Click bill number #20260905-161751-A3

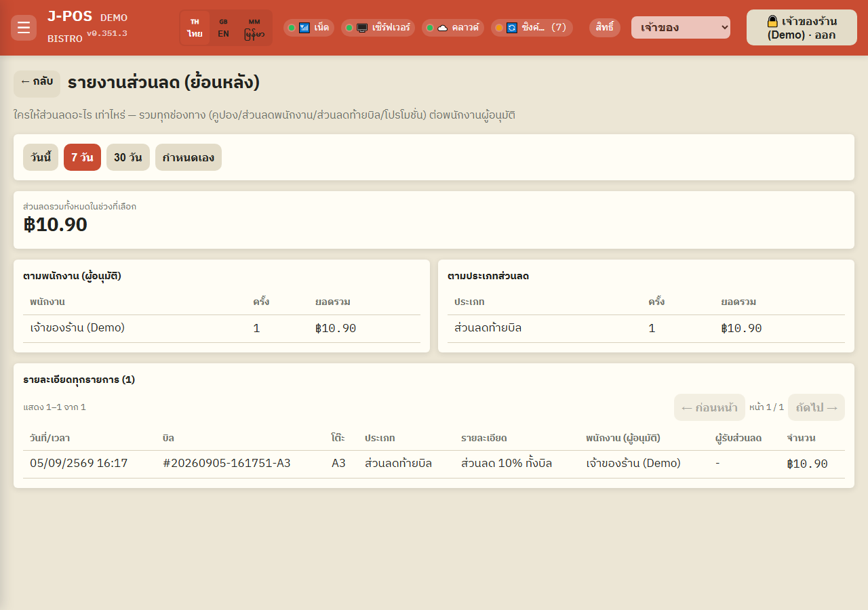pyautogui.click(x=226, y=464)
